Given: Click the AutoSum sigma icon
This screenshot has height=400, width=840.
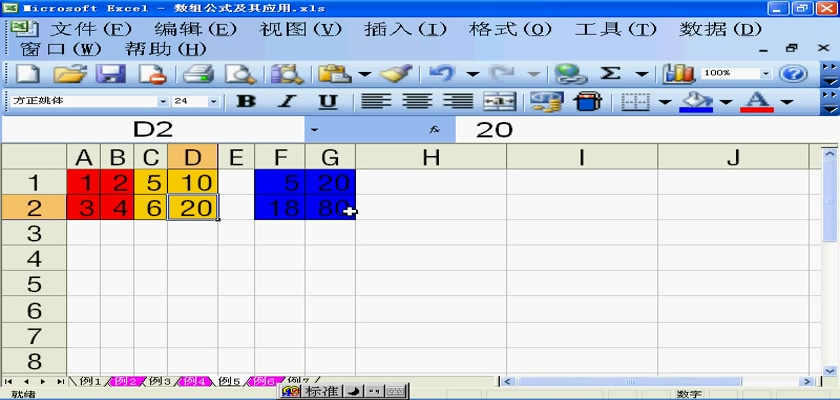Looking at the screenshot, I should 610,74.
